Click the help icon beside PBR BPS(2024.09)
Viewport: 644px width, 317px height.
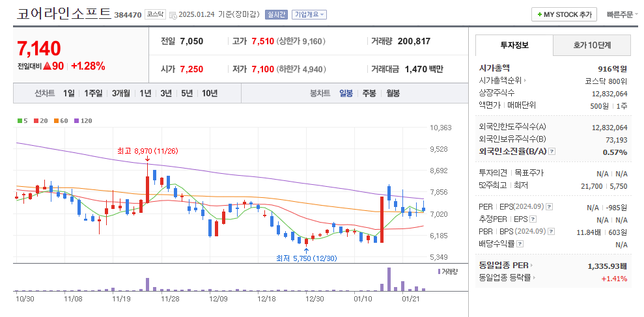pyautogui.click(x=551, y=232)
